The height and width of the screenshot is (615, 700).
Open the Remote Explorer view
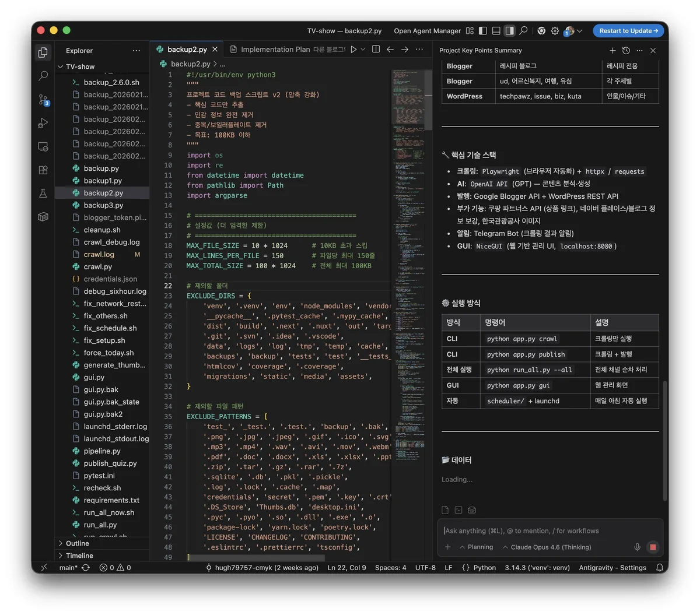pyautogui.click(x=43, y=146)
